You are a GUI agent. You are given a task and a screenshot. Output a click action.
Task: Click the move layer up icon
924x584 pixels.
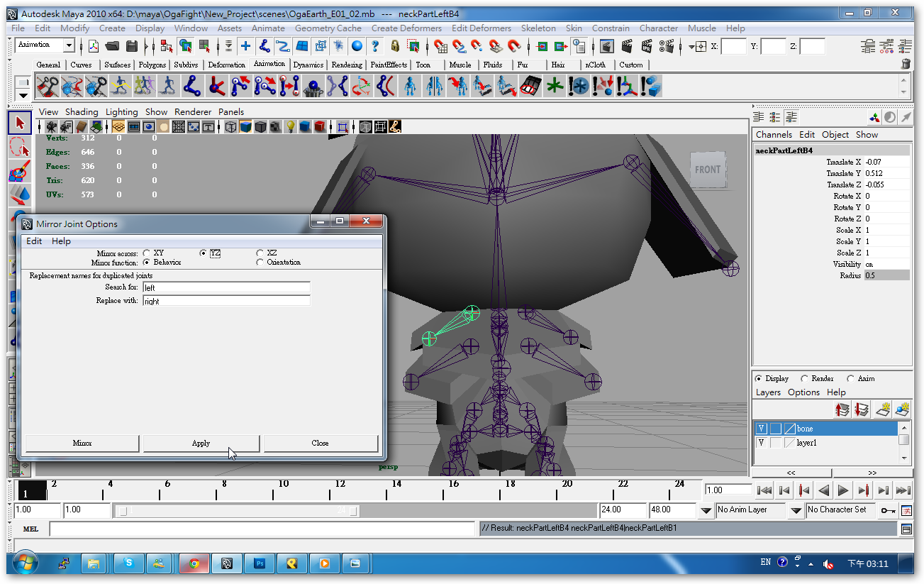pos(842,409)
